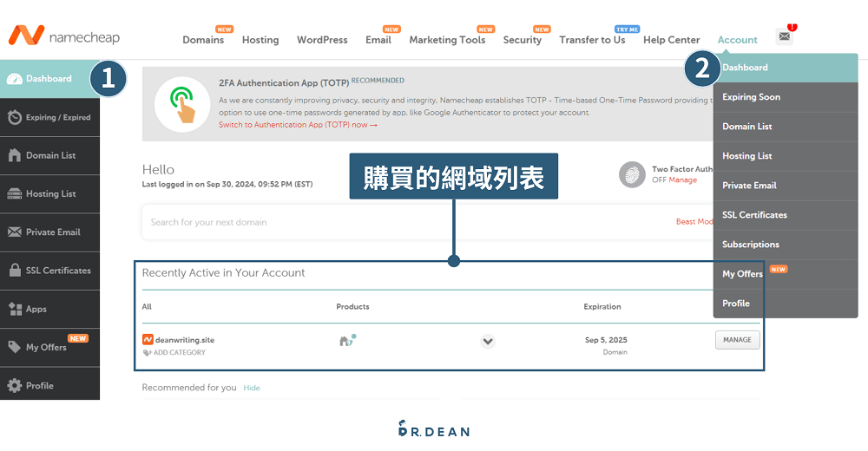Click the All column header
Image resolution: width=868 pixels, height=451 pixels.
point(147,306)
